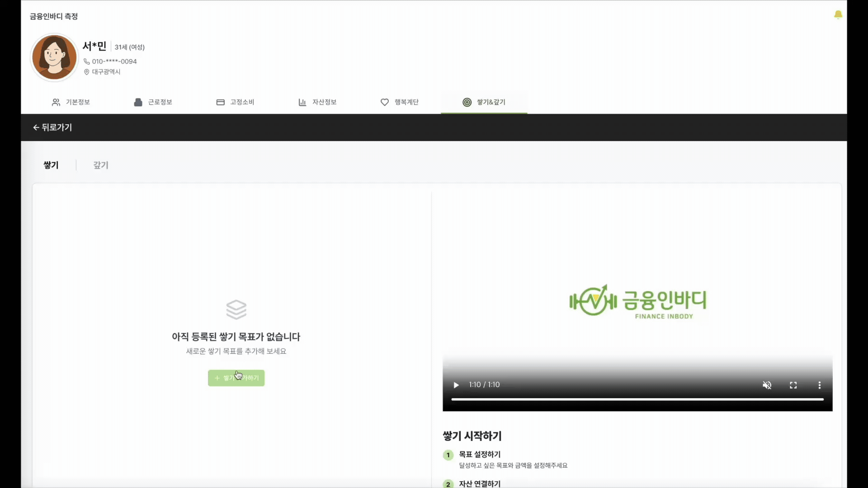Click the 쌓기&갚기 target icon

pos(467,102)
